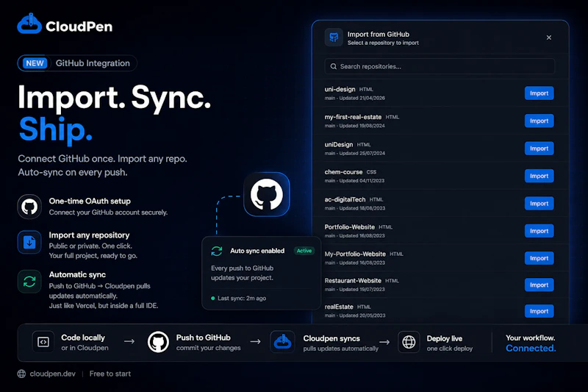Click the Portfolio-Website repository name
The height and width of the screenshot is (392, 588).
[350, 227]
